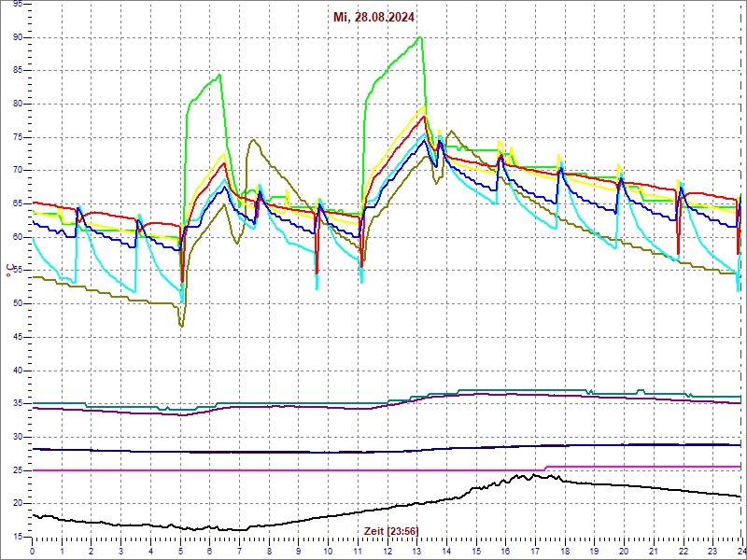
Task: Select the 45 label on the temperature axis
Action: (16, 337)
